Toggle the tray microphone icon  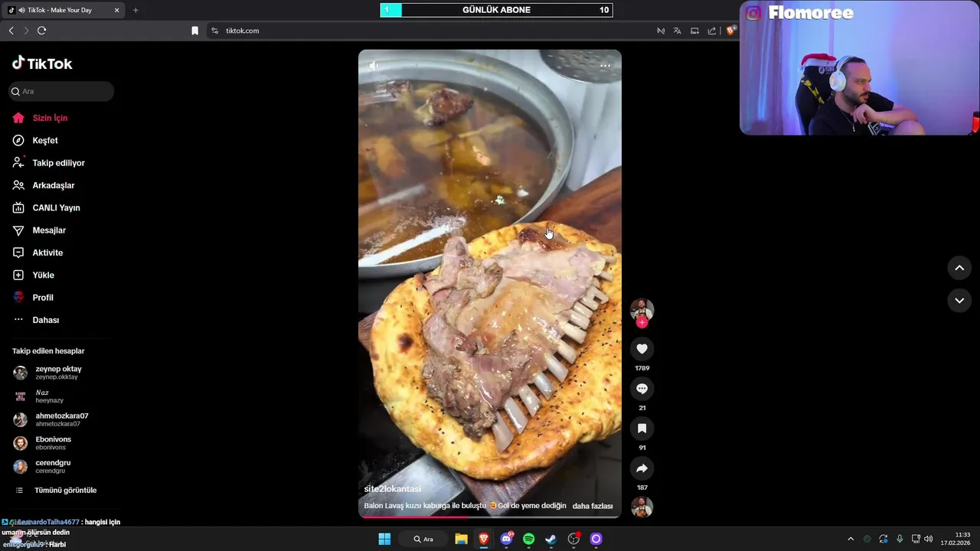[900, 539]
